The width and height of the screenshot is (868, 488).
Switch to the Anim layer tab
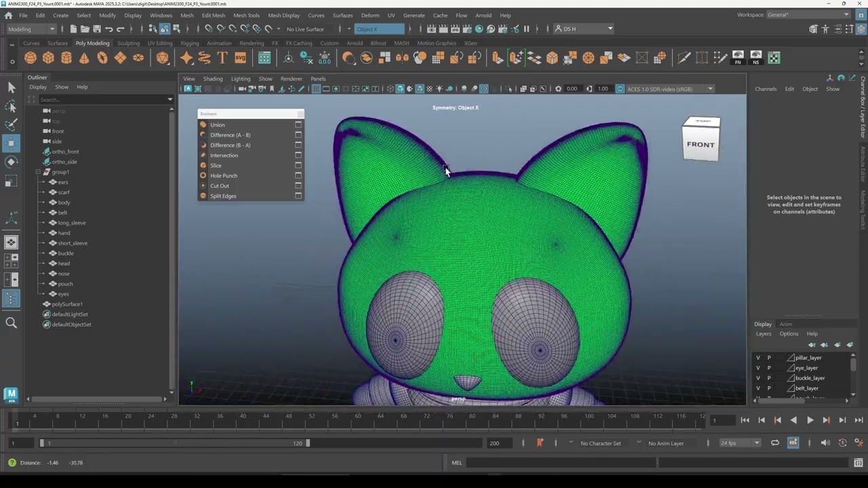785,324
